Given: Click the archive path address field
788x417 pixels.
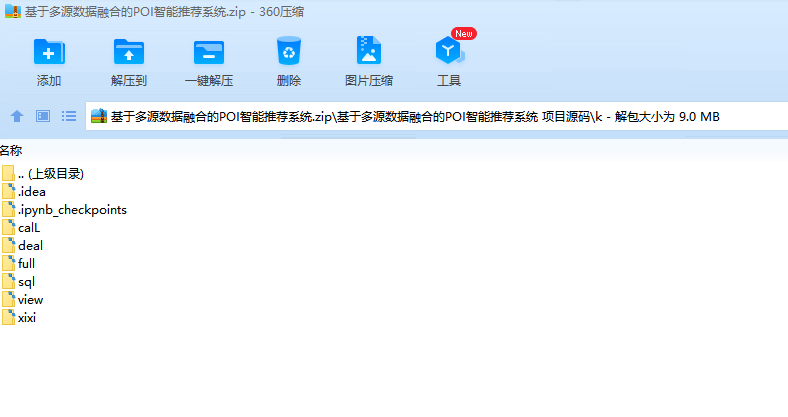Looking at the screenshot, I should (x=437, y=117).
